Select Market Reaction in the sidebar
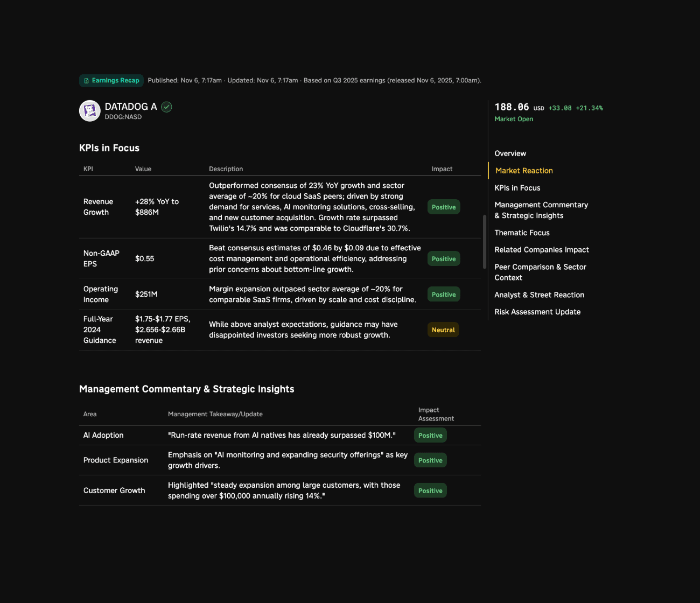The height and width of the screenshot is (603, 700). tap(524, 171)
